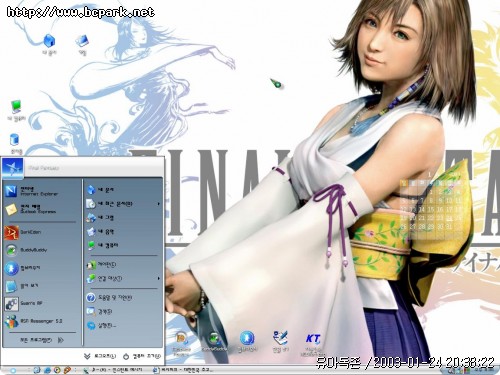Click the 컴퓨터 끄기 Turn Off button
This screenshot has width=500, height=375.
point(142,356)
